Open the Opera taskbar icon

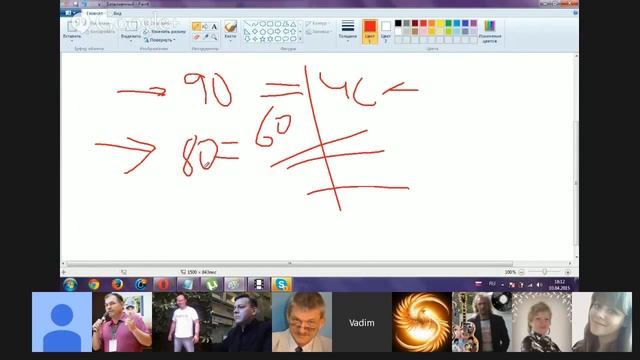(163, 284)
